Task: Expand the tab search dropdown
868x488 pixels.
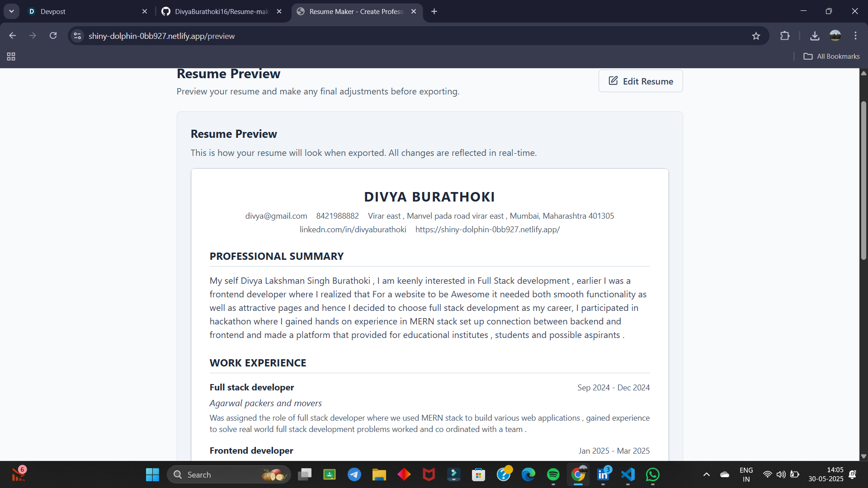Action: 11,11
